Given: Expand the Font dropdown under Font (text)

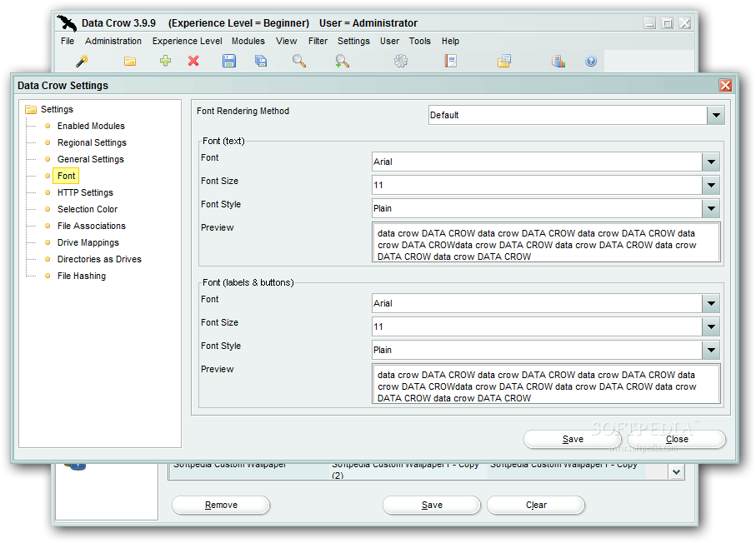Looking at the screenshot, I should 711,162.
